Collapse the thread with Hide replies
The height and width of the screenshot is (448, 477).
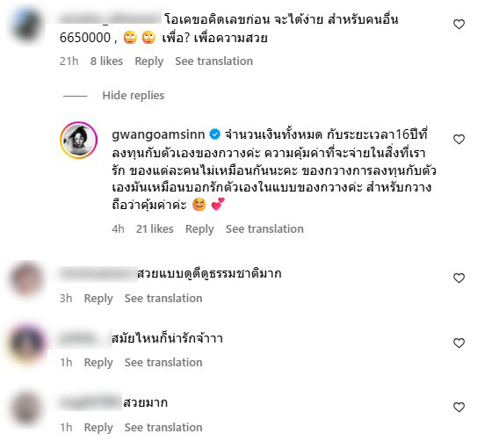[x=134, y=96]
